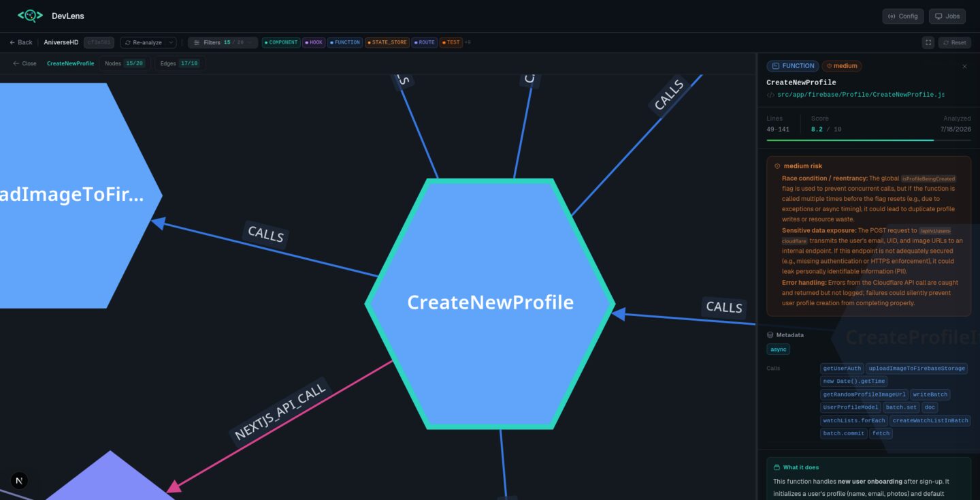This screenshot has width=980, height=500.
Task: Toggle the HOOK filter chip
Action: pos(314,42)
